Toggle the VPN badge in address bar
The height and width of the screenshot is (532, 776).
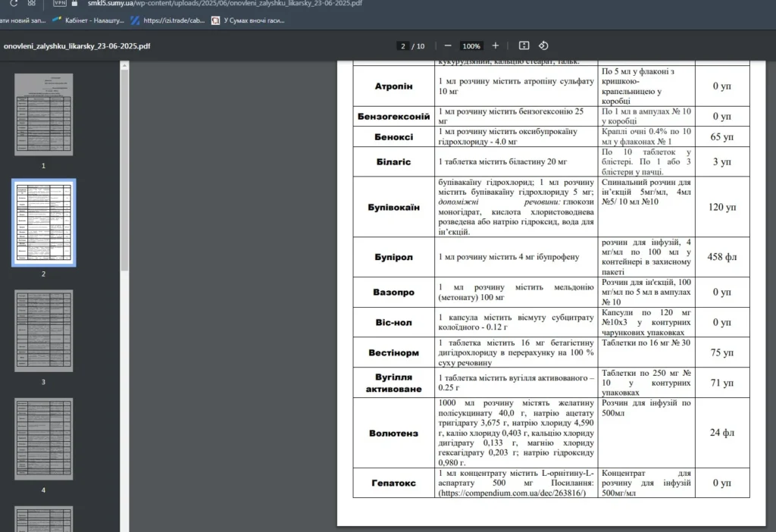click(x=60, y=3)
